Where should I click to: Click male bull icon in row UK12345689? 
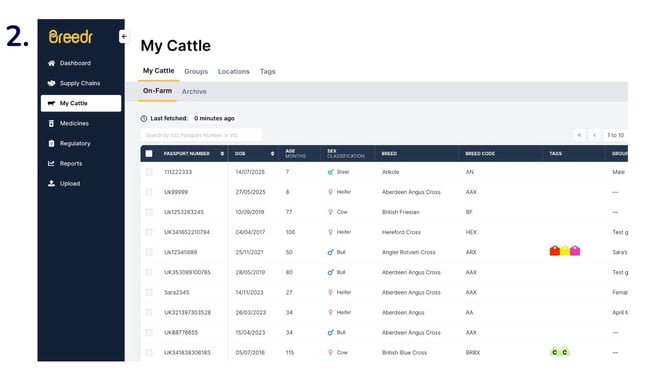(330, 252)
